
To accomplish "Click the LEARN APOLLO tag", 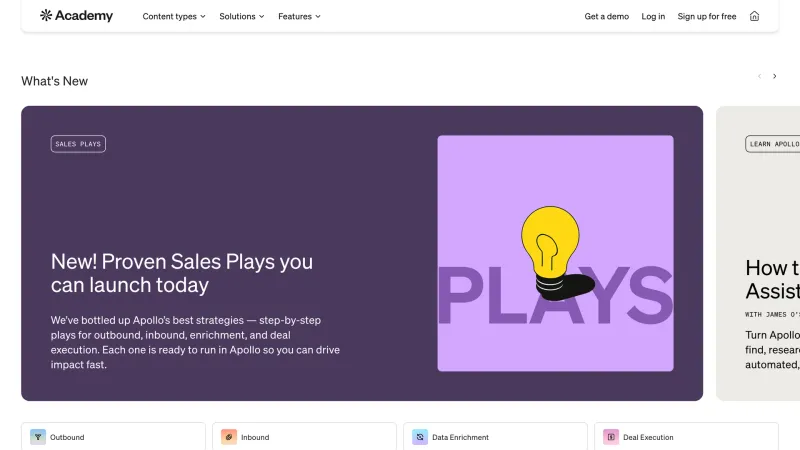I will 772,144.
